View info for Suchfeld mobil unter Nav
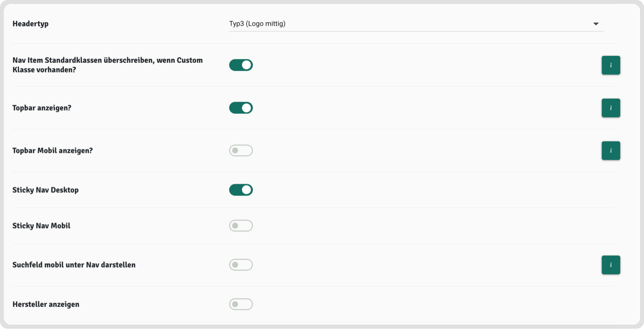 611,265
